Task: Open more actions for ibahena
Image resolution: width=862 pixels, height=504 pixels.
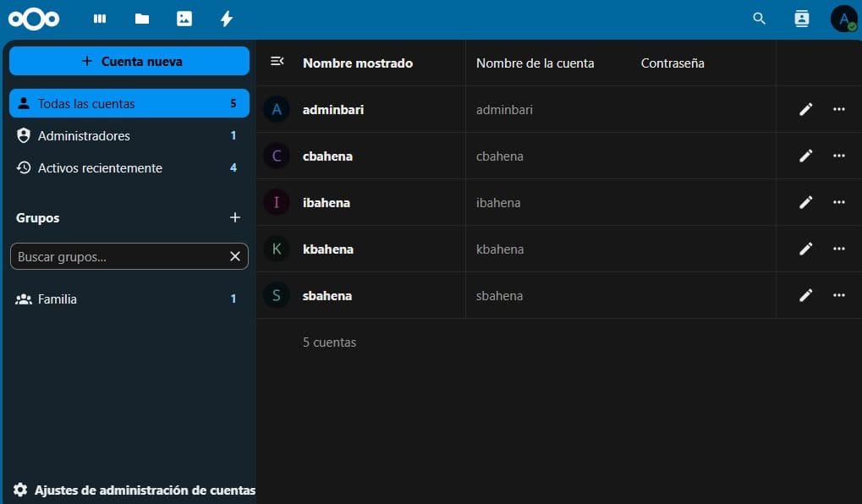Action: click(x=839, y=202)
